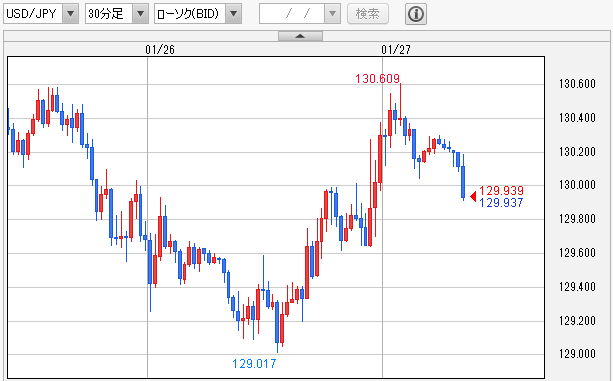Click the 129.017 low price label

point(254,364)
